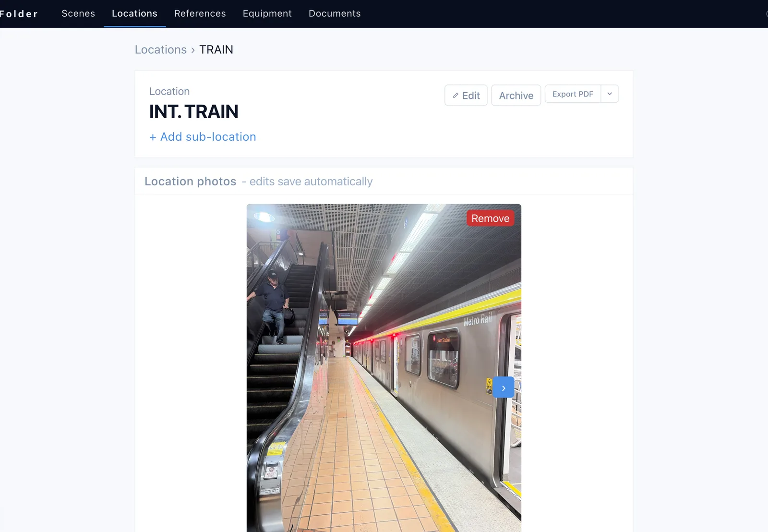Click the INT. TRAIN location title
This screenshot has height=532, width=768.
click(x=193, y=111)
